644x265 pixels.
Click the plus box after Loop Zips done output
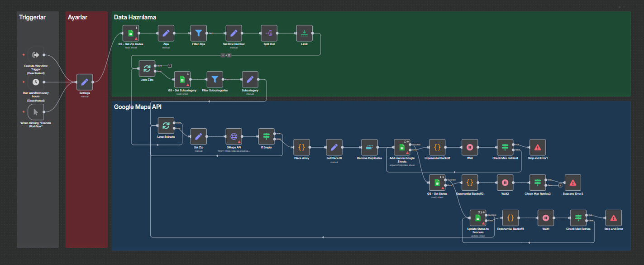point(169,66)
